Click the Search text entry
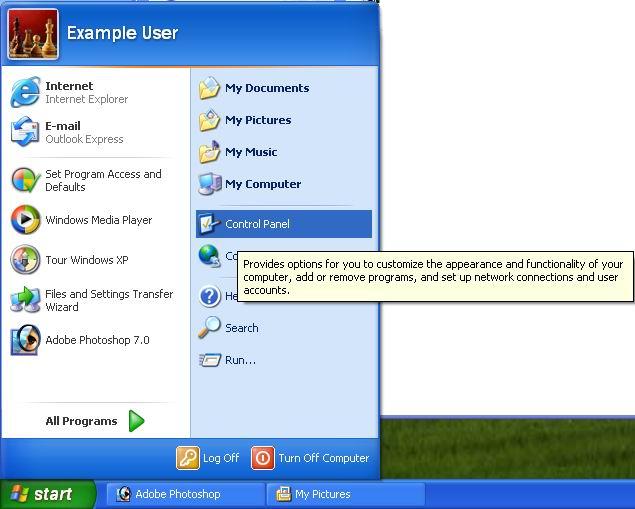This screenshot has height=509, width=635. click(x=241, y=328)
